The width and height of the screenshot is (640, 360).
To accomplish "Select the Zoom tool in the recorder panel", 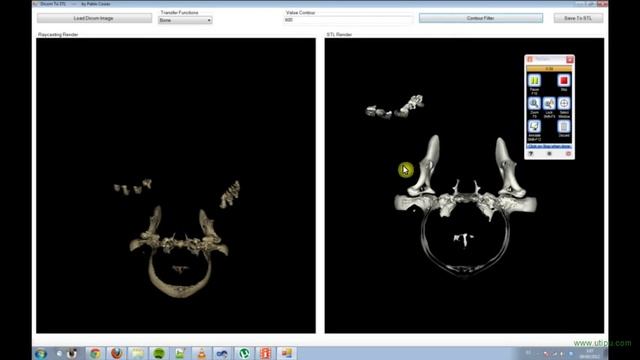I will (x=534, y=104).
